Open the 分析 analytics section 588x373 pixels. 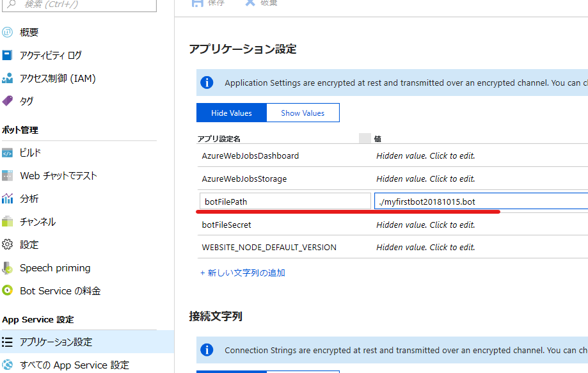coord(29,198)
